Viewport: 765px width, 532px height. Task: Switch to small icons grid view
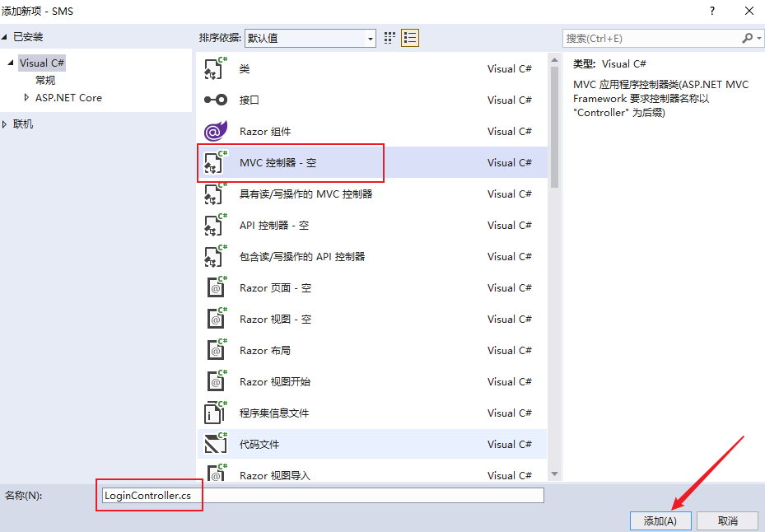389,38
